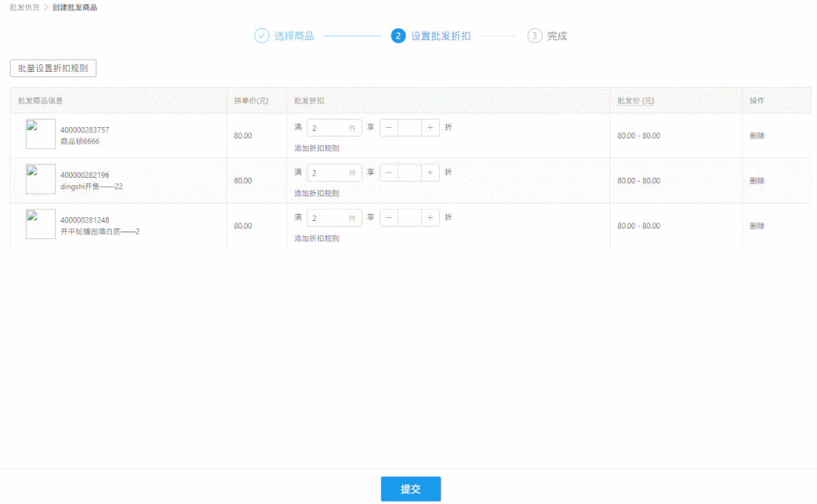The height and width of the screenshot is (504, 817).
Task: Click product name 商品锁6666
Action: [x=80, y=141]
